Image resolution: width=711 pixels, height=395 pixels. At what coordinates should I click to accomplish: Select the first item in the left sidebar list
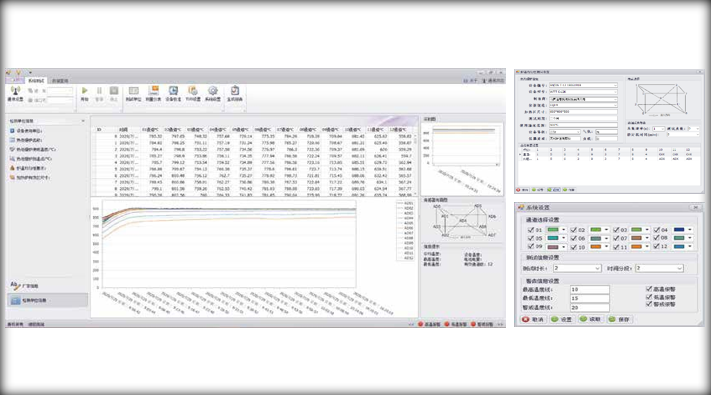[29, 131]
